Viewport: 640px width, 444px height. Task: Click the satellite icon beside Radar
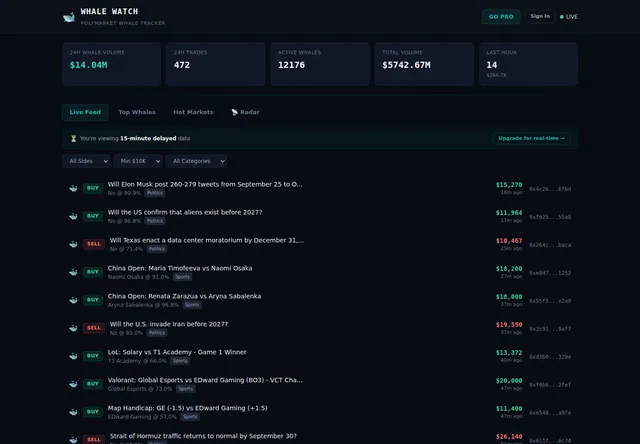point(235,112)
